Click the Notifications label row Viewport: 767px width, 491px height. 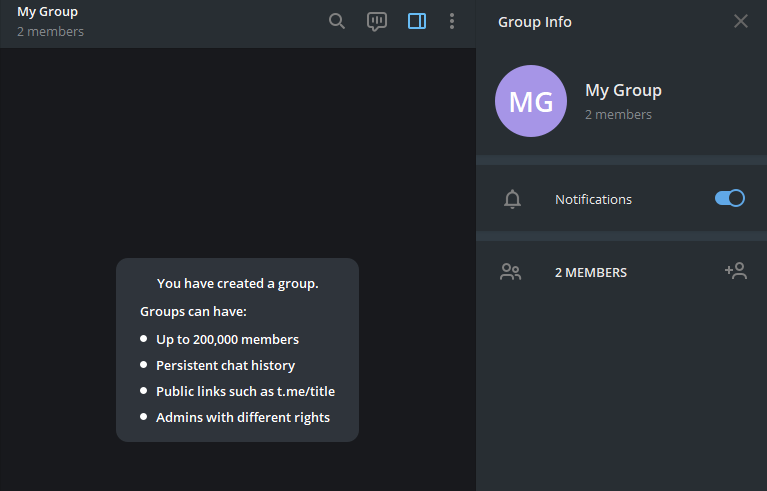621,199
